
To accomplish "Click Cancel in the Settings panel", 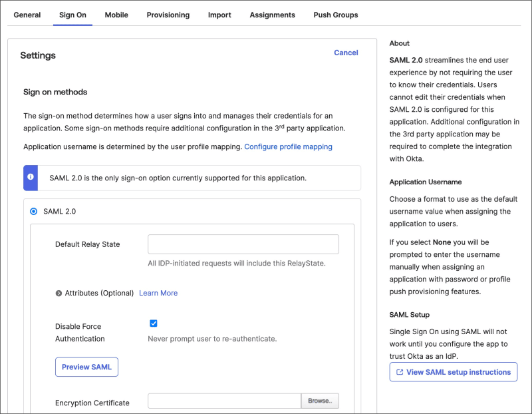I will coord(346,53).
